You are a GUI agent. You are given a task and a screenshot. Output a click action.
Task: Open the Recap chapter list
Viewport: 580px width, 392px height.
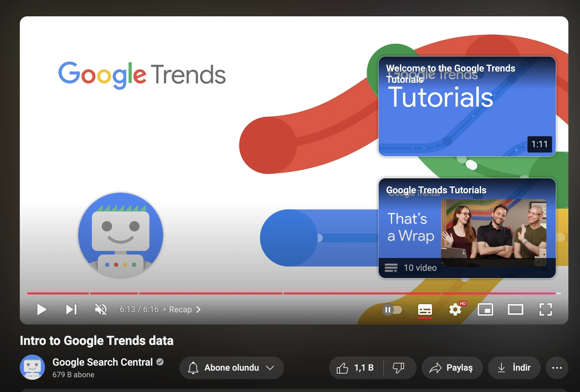click(185, 309)
